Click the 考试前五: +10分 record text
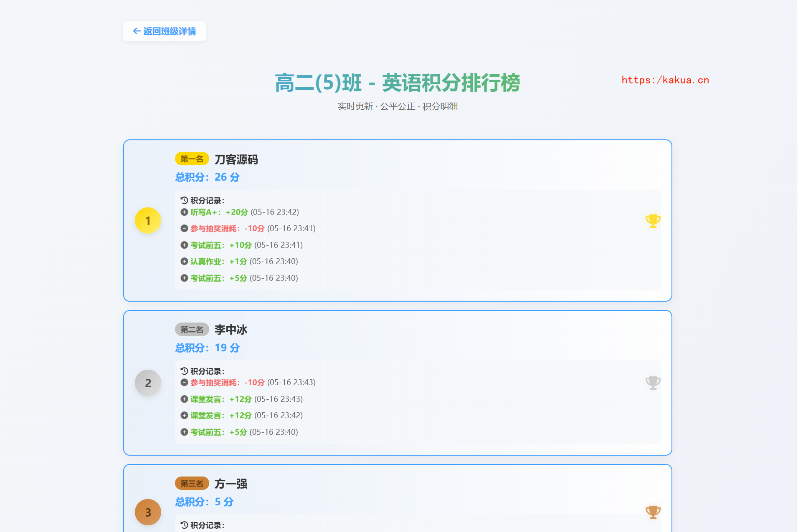This screenshot has height=532, width=798. point(221,245)
